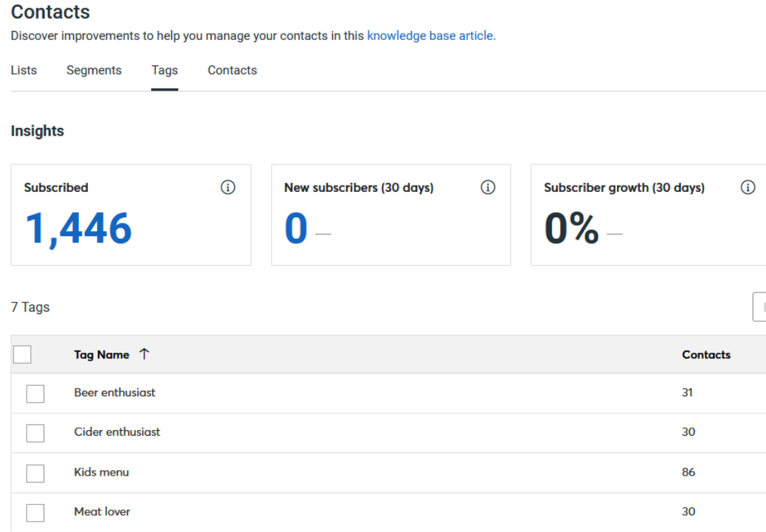
Task: Open the Segments tab
Action: 94,70
